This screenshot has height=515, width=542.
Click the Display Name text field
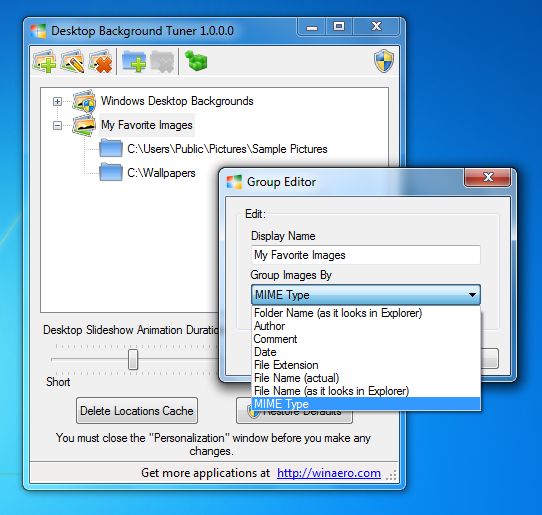pyautogui.click(x=366, y=255)
